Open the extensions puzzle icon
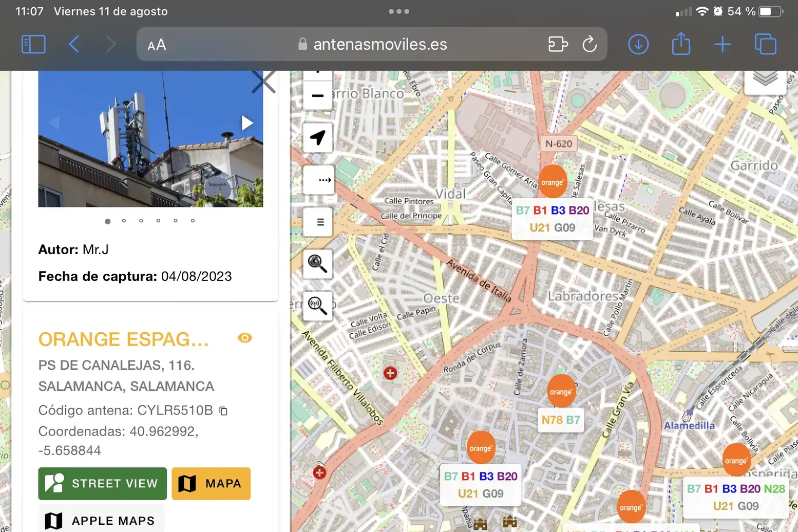This screenshot has width=798, height=532. click(558, 44)
